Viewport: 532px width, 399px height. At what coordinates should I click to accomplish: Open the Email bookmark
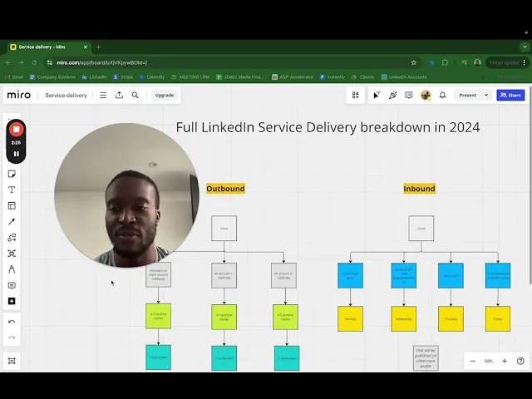(x=14, y=77)
